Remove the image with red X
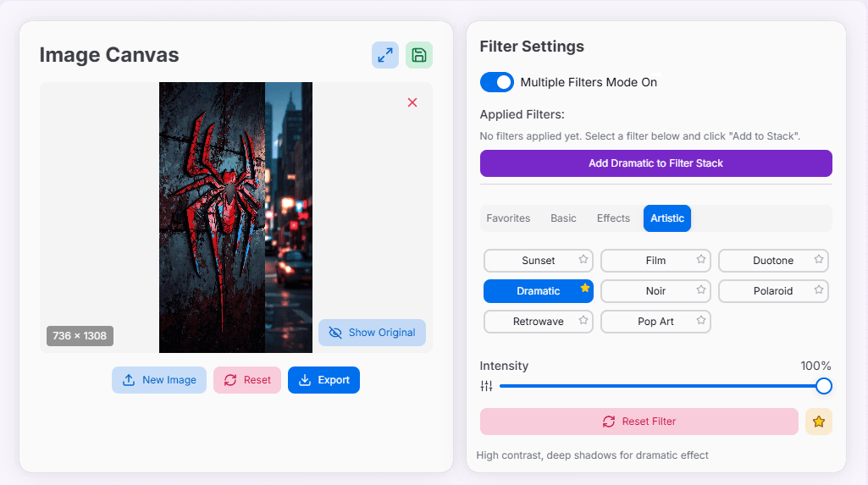This screenshot has height=485, width=868. pos(412,102)
